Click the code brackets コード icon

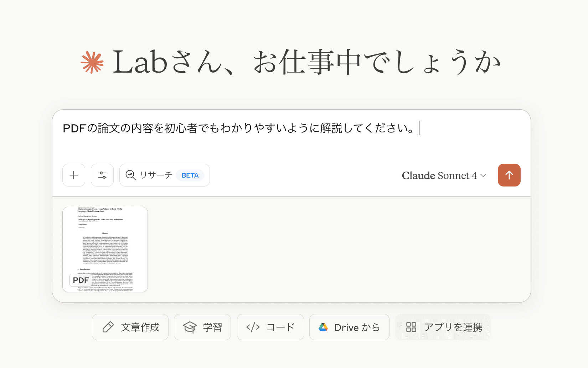(253, 327)
